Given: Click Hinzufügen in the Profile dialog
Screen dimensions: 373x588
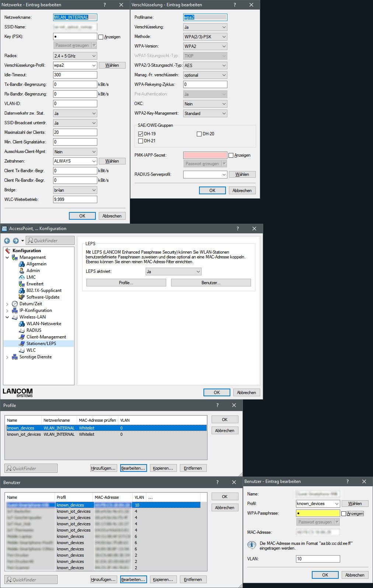Looking at the screenshot, I should pyautogui.click(x=104, y=468).
